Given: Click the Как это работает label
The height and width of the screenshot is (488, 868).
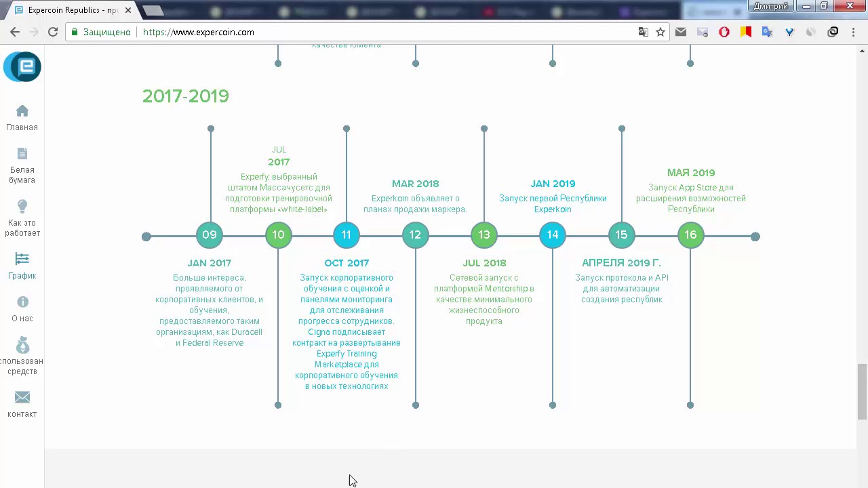Looking at the screenshot, I should 22,228.
